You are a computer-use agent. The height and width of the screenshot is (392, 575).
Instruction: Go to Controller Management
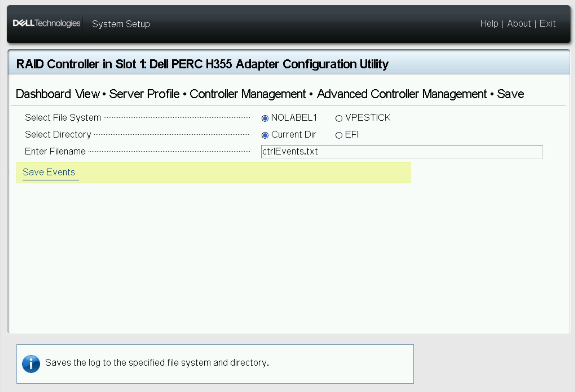(x=247, y=94)
